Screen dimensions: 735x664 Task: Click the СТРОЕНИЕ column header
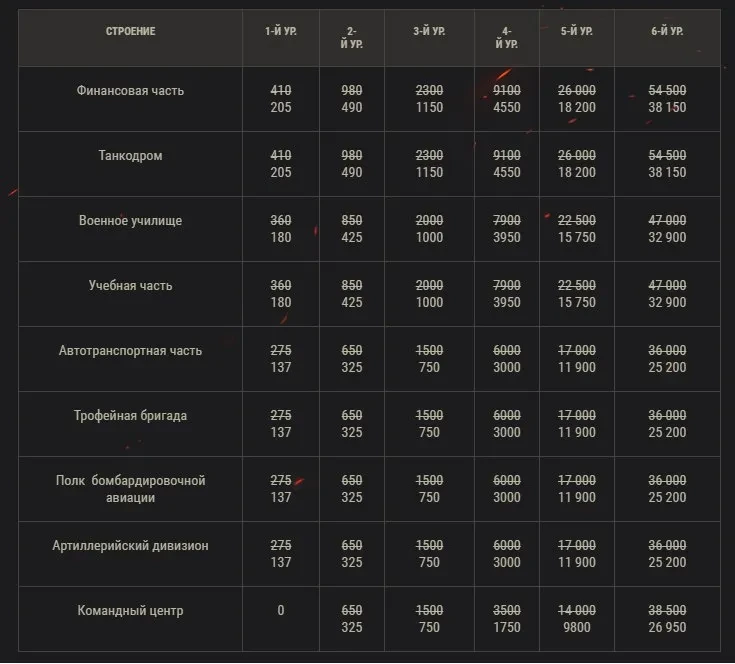(130, 32)
